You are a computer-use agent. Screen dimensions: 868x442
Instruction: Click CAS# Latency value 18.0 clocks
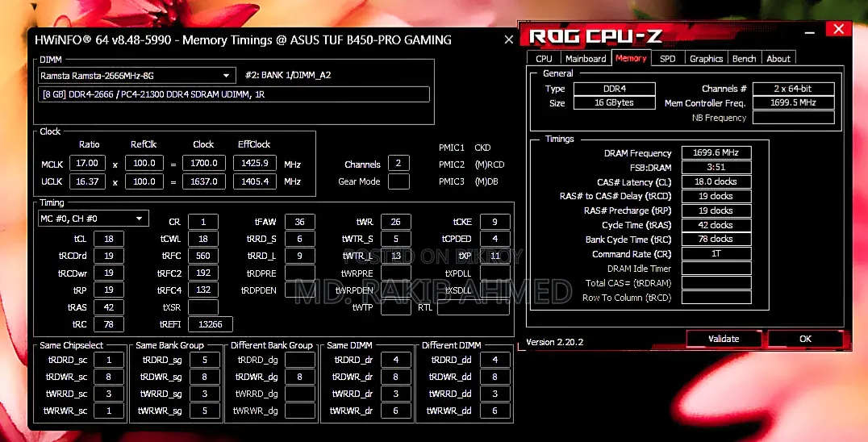(x=716, y=182)
